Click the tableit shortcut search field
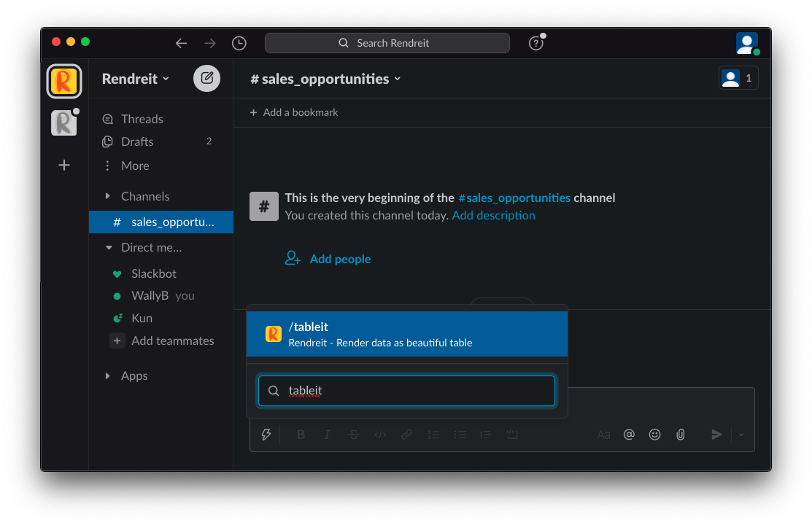812x525 pixels. point(407,390)
